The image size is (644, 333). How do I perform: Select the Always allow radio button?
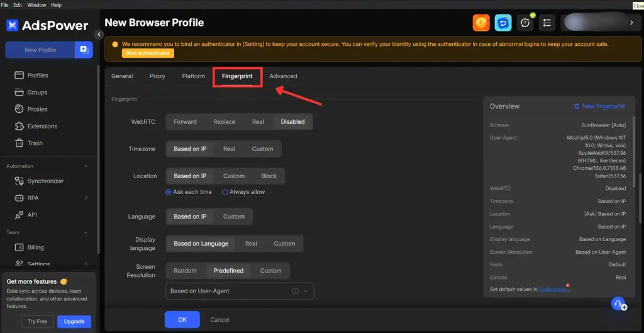pyautogui.click(x=225, y=192)
